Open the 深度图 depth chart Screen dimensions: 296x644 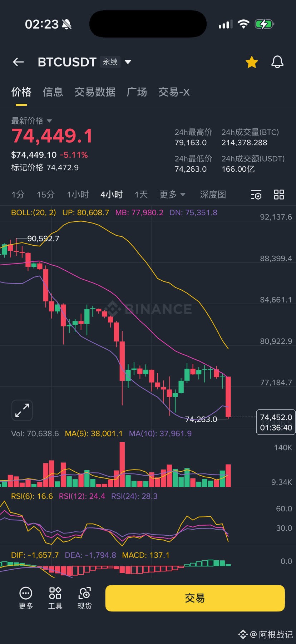(213, 195)
